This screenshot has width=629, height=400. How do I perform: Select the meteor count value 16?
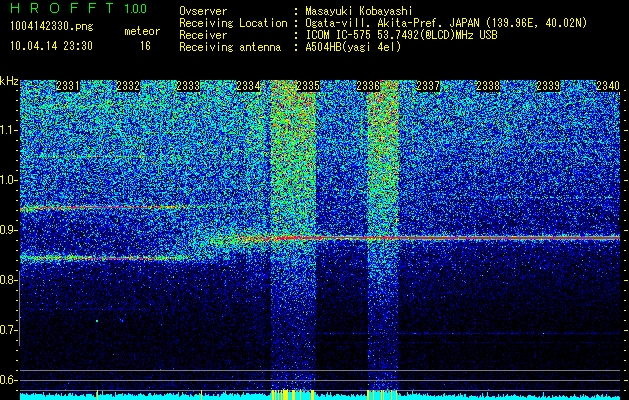click(145, 46)
